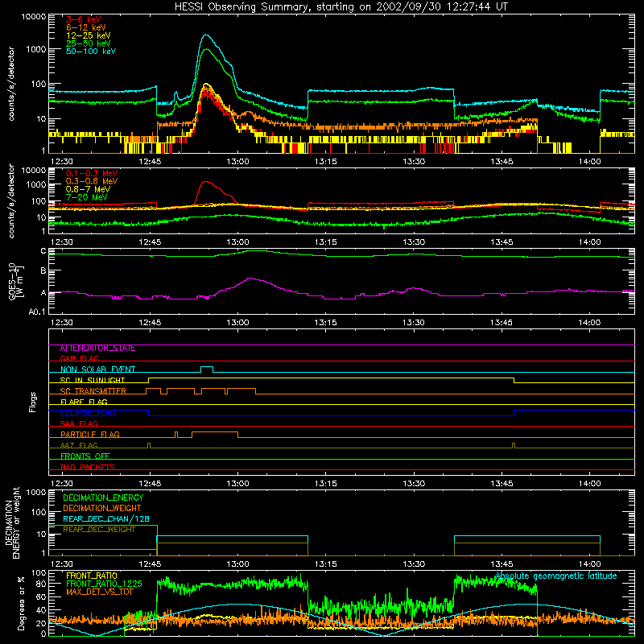Click the 0.3-0.8 MeV legend label

[92, 181]
